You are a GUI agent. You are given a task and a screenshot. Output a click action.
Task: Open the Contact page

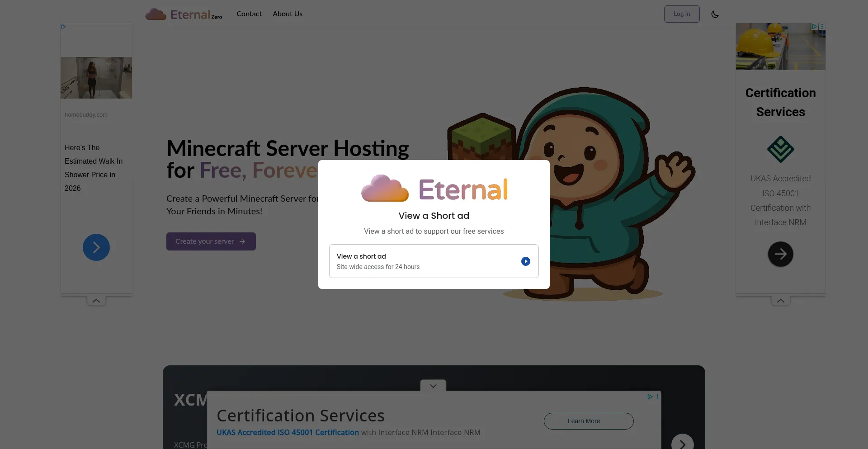click(249, 14)
